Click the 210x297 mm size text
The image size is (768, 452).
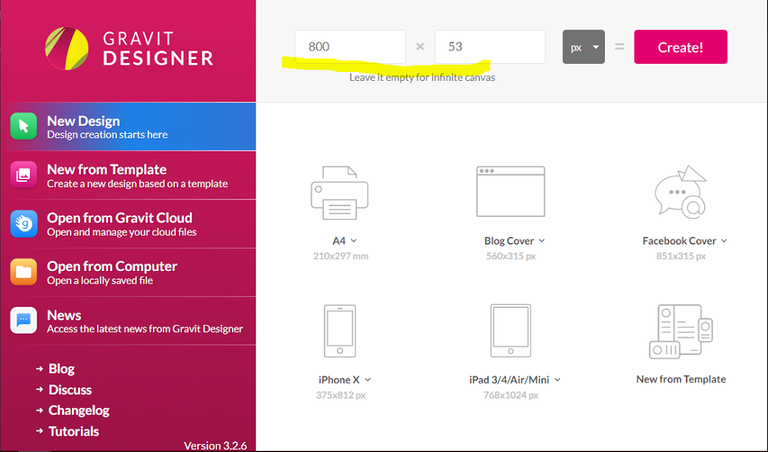click(340, 256)
